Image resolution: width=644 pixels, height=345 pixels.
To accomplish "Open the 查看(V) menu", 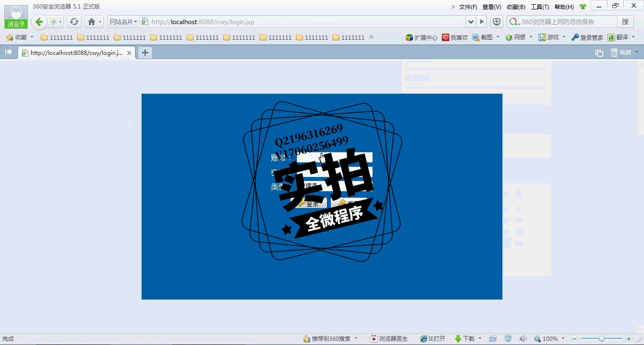I will [x=492, y=7].
